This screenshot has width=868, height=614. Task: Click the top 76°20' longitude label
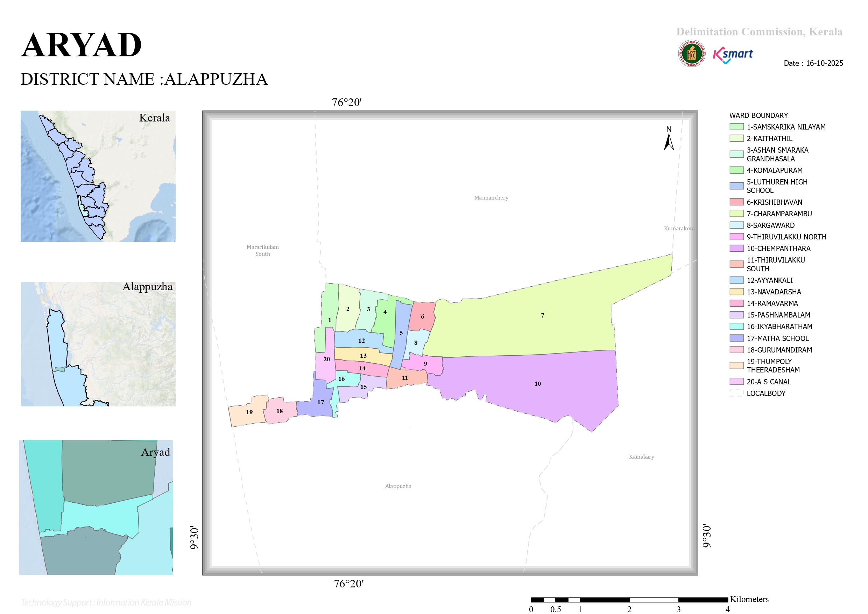click(347, 103)
